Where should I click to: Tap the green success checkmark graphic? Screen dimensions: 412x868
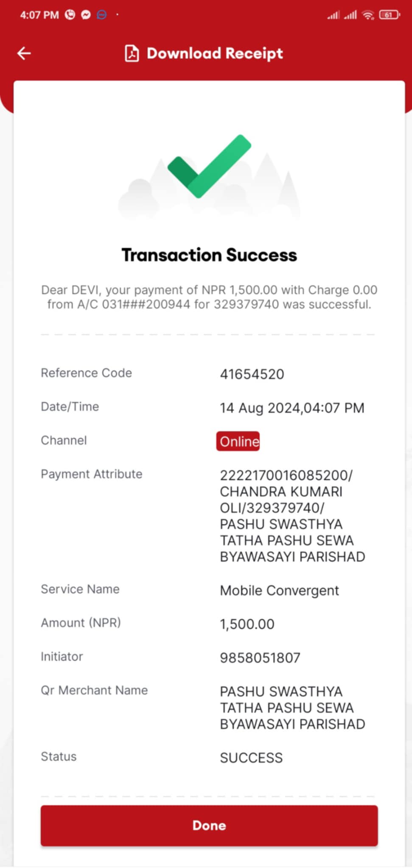209,166
